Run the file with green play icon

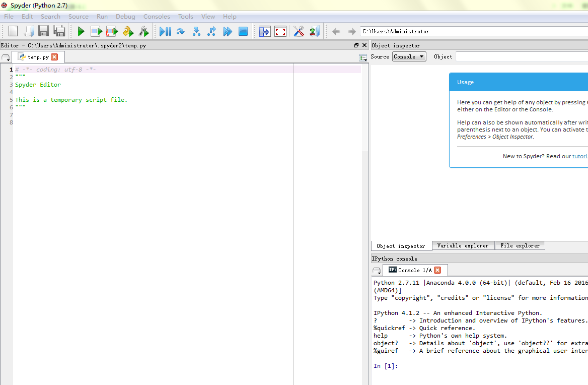click(81, 31)
